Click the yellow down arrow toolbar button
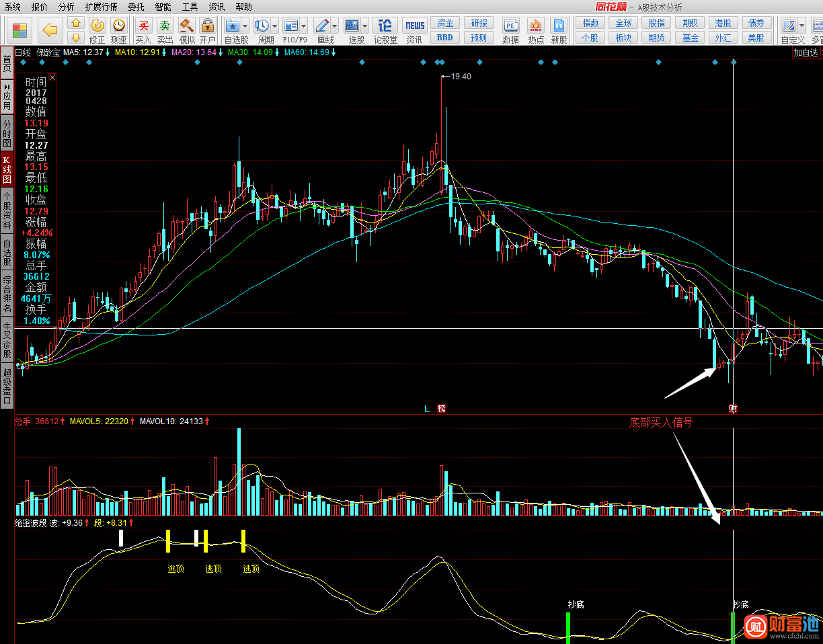823x644 pixels. click(x=75, y=37)
